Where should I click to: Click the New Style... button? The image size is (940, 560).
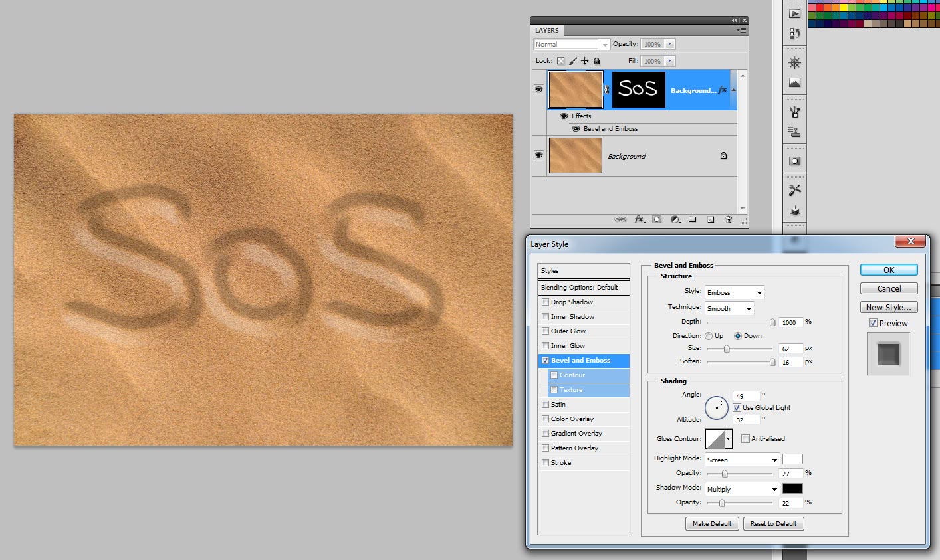tap(888, 308)
